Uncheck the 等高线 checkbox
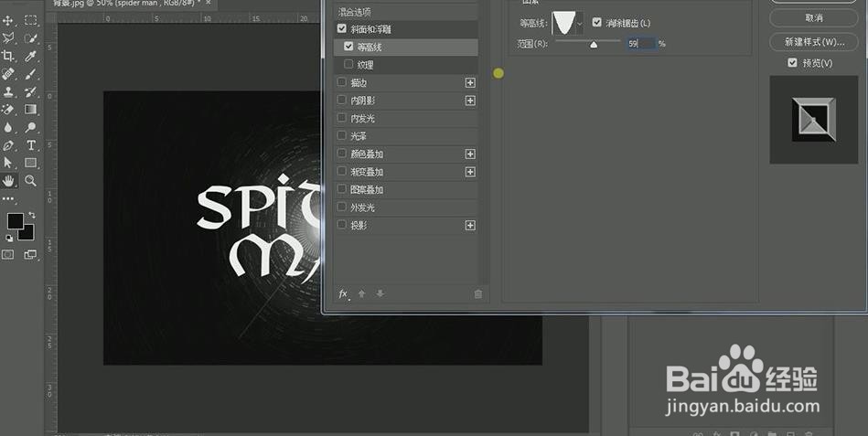 (x=348, y=47)
